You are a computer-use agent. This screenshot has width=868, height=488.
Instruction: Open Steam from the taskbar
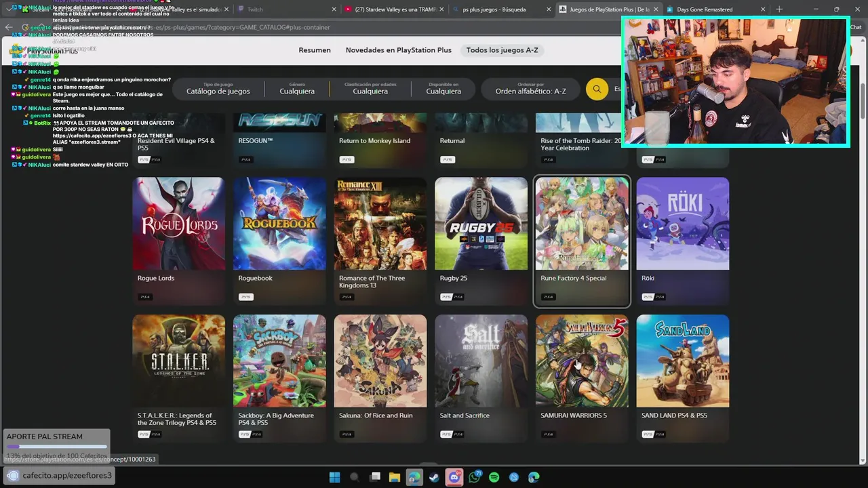434,477
